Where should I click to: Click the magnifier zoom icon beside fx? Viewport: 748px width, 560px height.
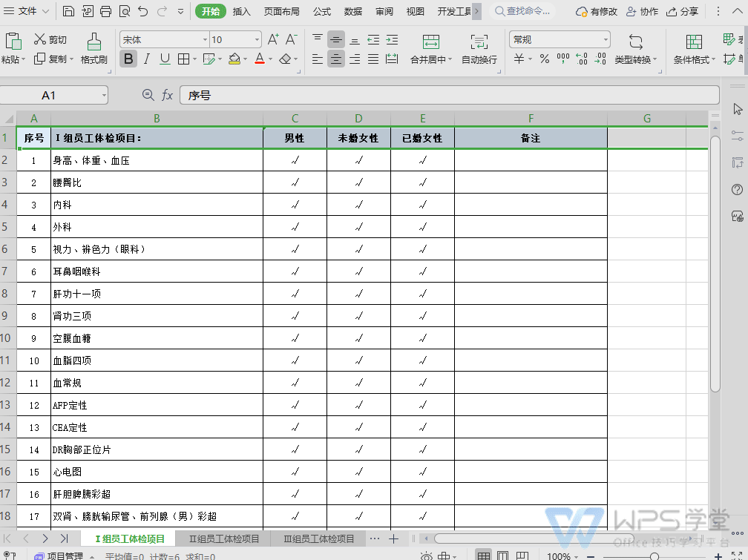tap(148, 95)
